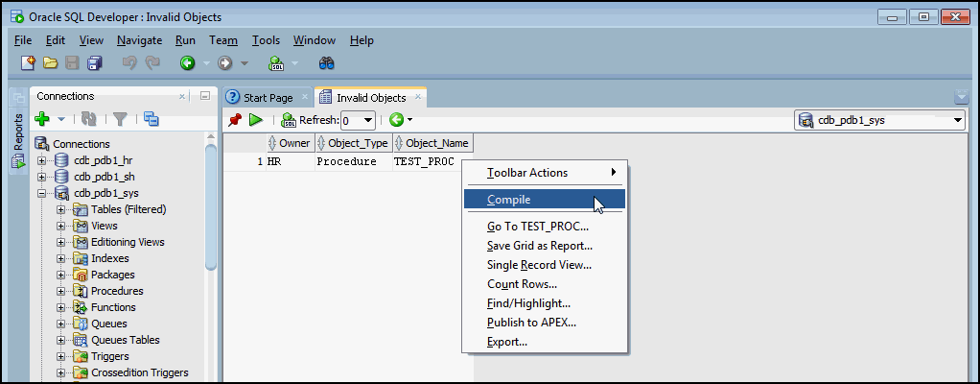Click the Open folder toolbar icon
Image resolution: width=980 pixels, height=384 pixels.
pyautogui.click(x=50, y=63)
